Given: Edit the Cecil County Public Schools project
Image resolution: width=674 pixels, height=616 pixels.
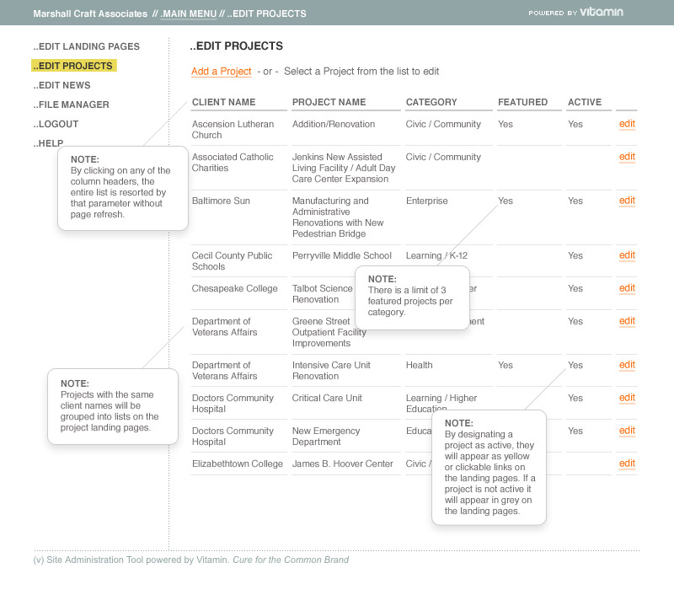Looking at the screenshot, I should click(x=627, y=255).
